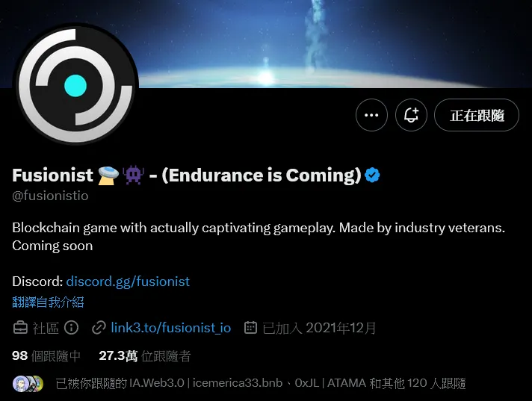This screenshot has width=532, height=401.
Task: Click the briefcase category icon
Action: click(20, 328)
